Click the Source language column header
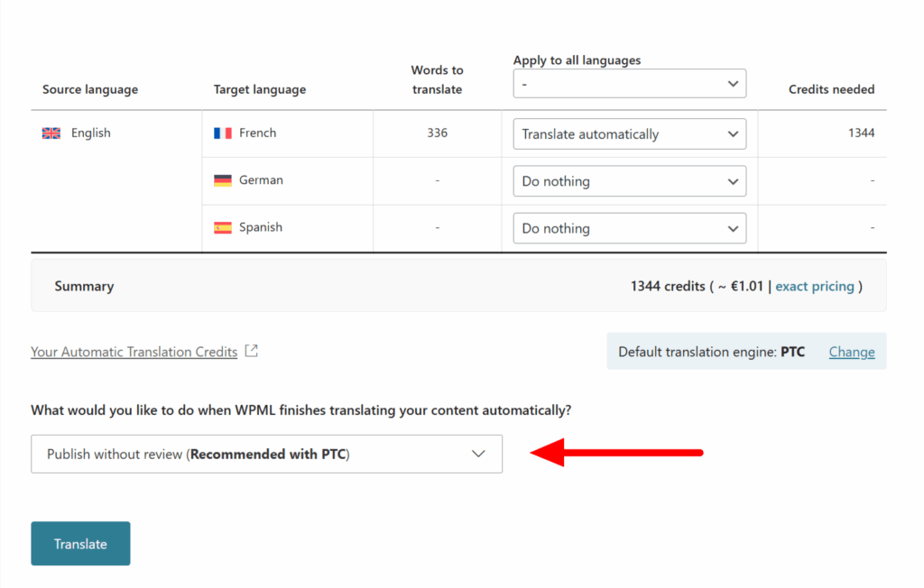This screenshot has height=588, width=924. (90, 89)
